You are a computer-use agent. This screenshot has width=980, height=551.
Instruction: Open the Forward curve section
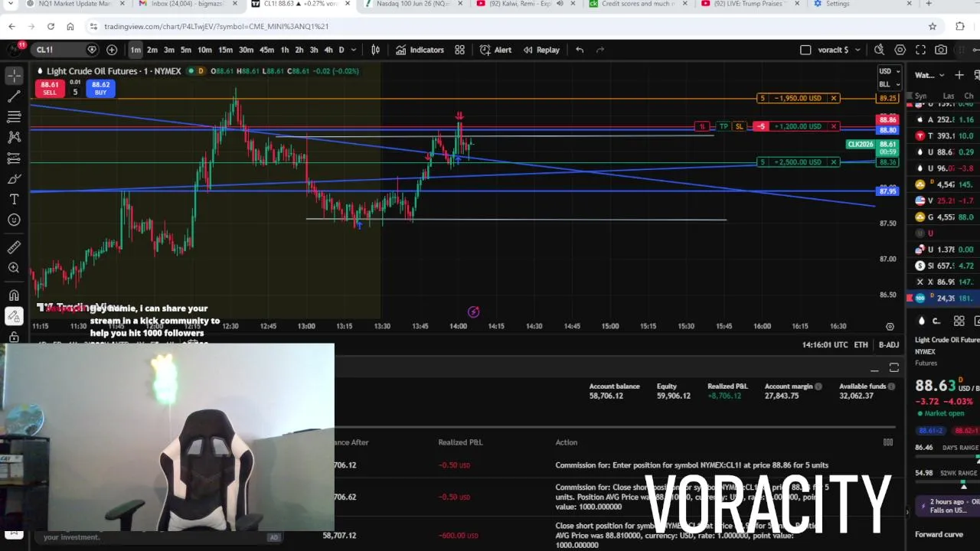938,534
